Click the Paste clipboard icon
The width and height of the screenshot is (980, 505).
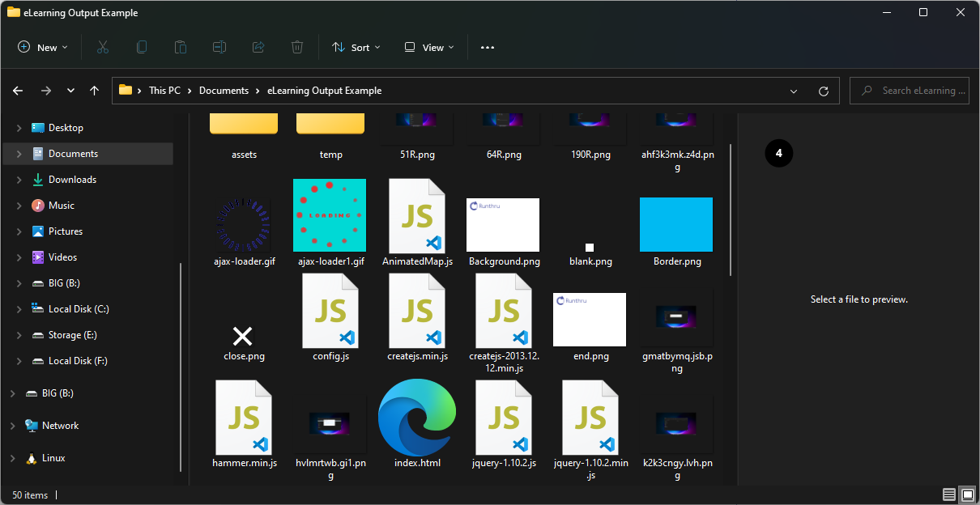click(x=181, y=48)
